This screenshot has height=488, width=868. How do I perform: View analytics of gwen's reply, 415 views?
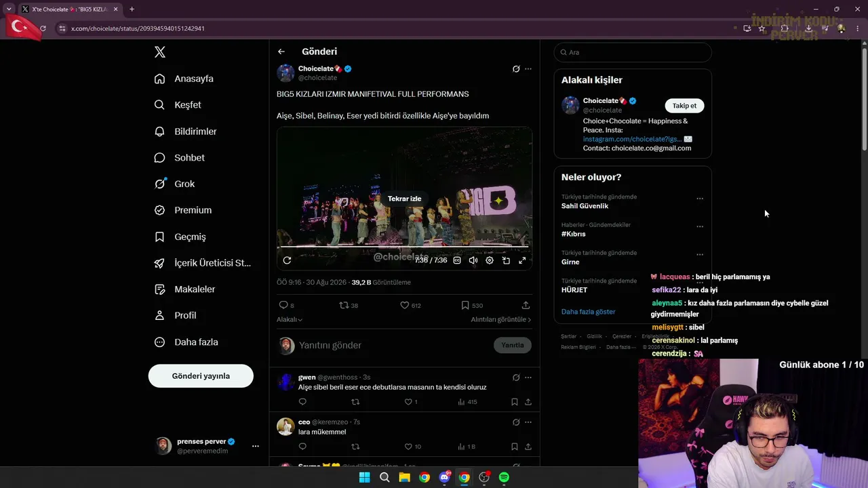(467, 402)
